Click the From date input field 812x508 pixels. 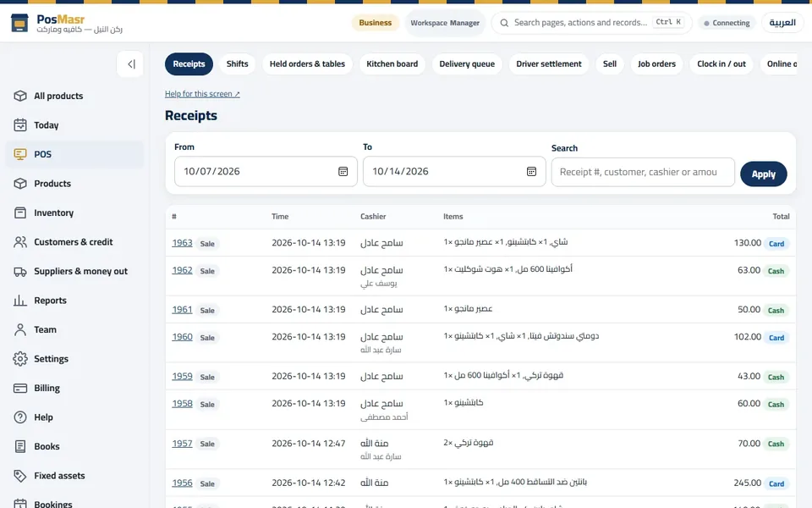(266, 172)
